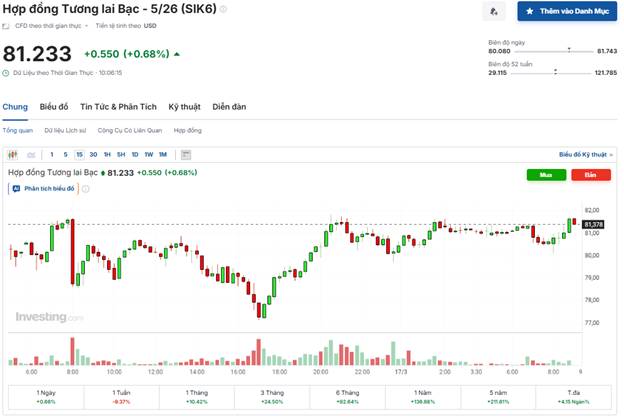The height and width of the screenshot is (419, 624).
Task: Open the Dữ liệu Lịch sử sub-tab
Action: (x=65, y=131)
